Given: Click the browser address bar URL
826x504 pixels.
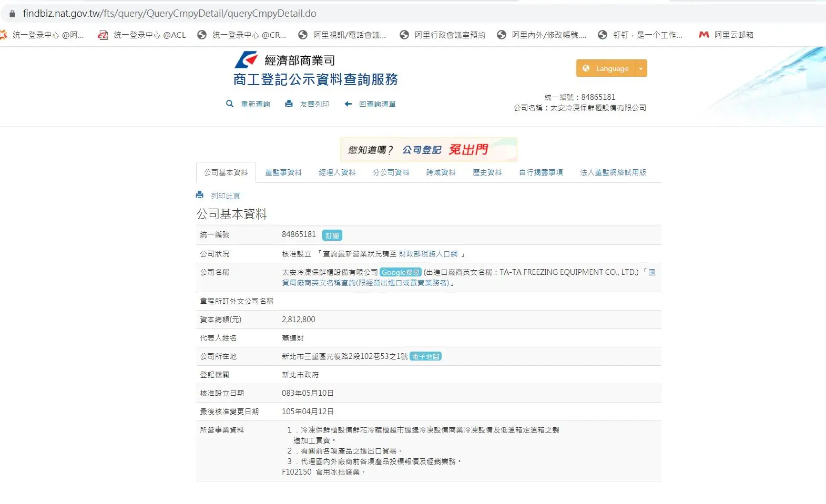Looking at the screenshot, I should coord(169,14).
